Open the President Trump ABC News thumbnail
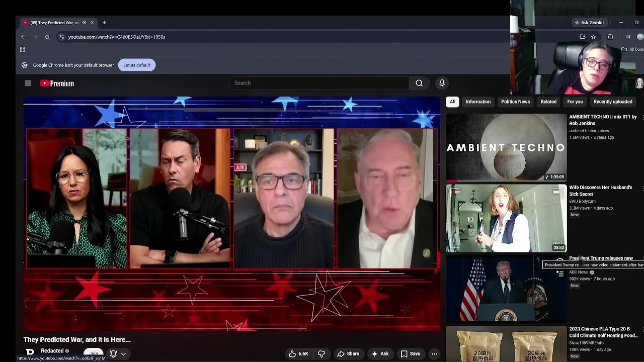 click(506, 289)
